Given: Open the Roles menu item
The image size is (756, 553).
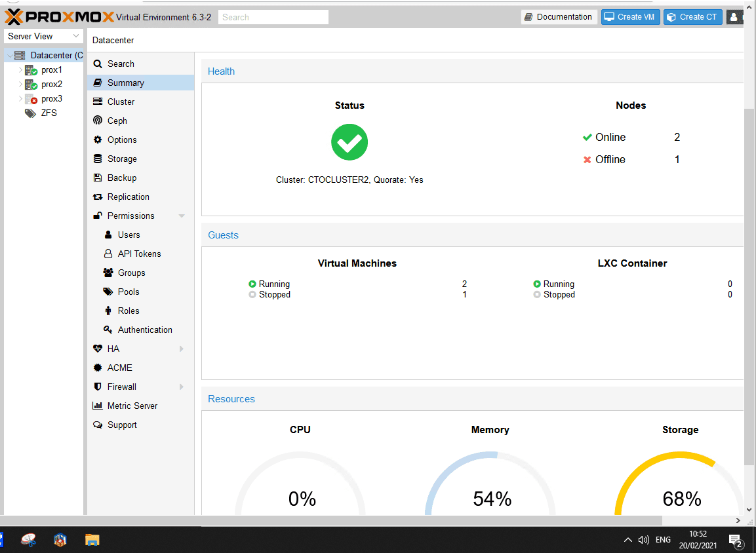Looking at the screenshot, I should [141, 311].
